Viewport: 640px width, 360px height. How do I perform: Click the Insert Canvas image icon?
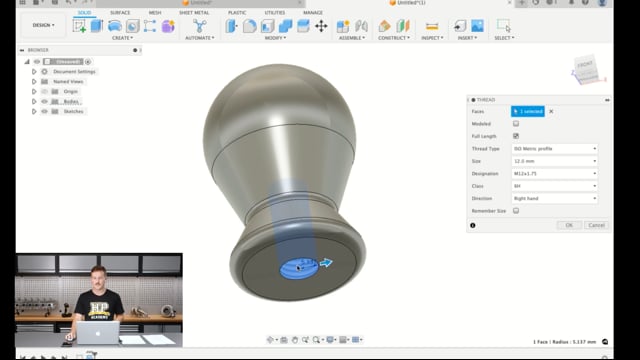pyautogui.click(x=477, y=26)
